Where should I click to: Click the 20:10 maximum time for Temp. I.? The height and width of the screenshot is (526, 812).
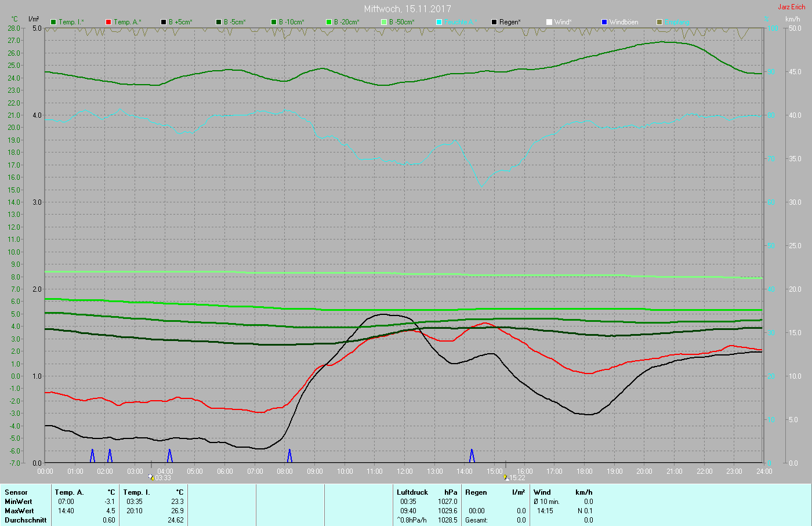click(134, 511)
